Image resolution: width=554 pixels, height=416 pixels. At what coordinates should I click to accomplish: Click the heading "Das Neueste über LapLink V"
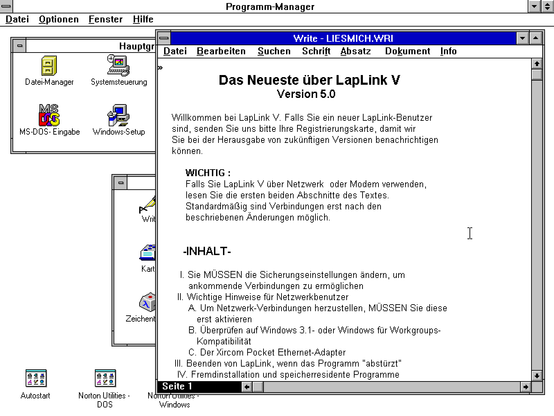point(309,80)
